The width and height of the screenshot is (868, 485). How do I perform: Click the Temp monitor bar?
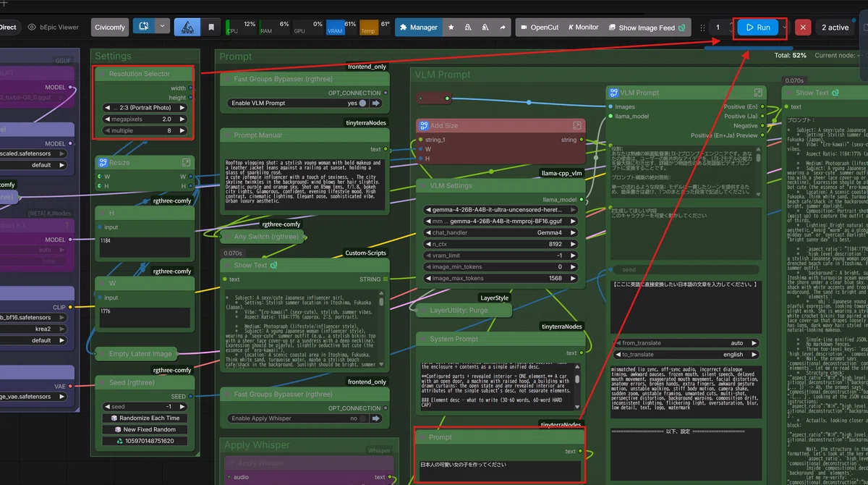pos(375,27)
